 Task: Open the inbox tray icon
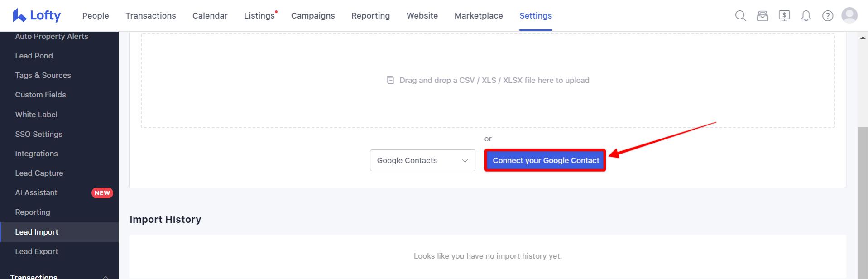762,16
